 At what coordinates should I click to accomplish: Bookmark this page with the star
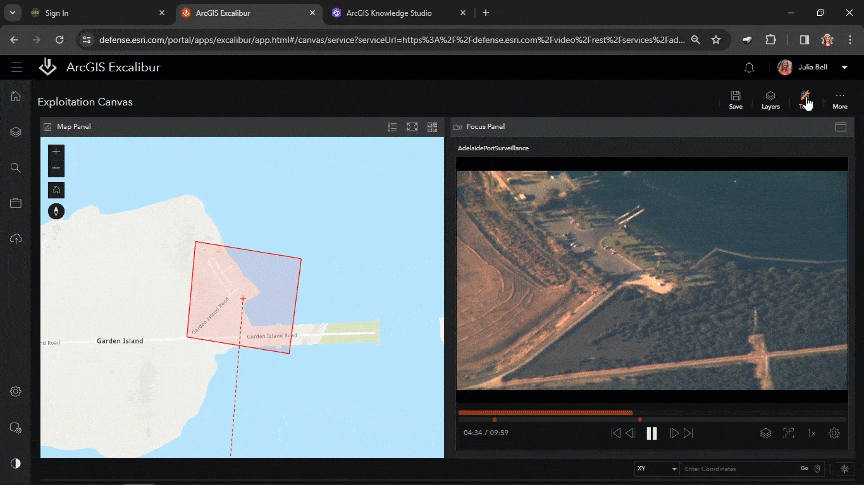(716, 40)
